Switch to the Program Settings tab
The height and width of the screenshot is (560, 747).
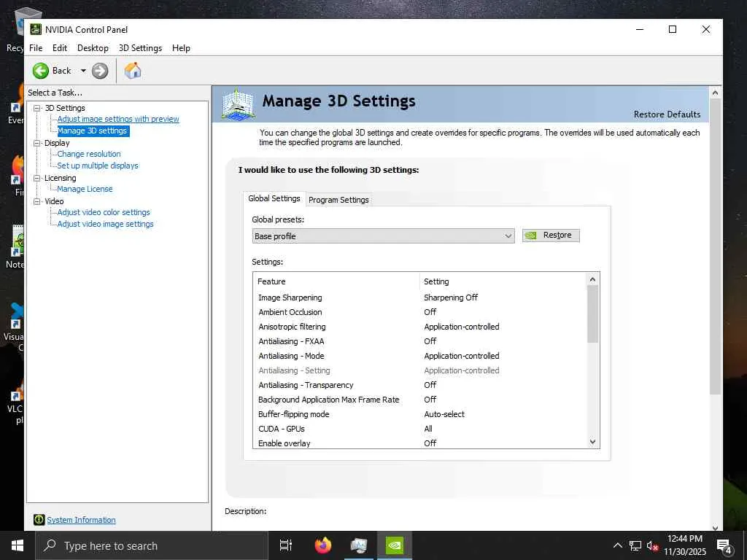click(x=338, y=200)
